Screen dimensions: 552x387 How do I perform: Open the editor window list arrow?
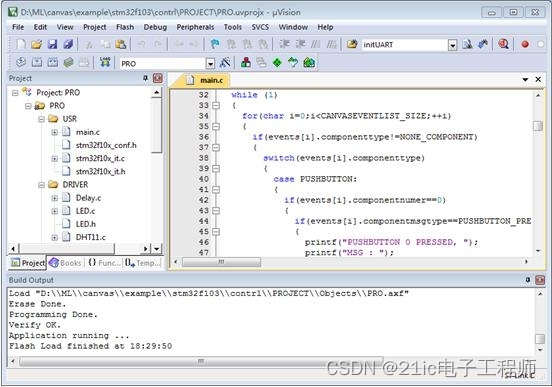tap(525, 80)
